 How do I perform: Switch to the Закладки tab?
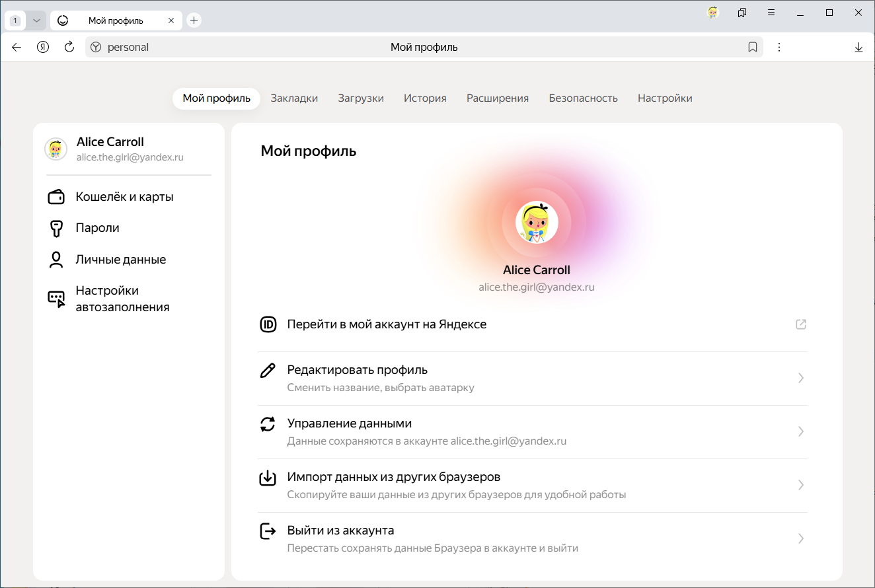click(294, 98)
